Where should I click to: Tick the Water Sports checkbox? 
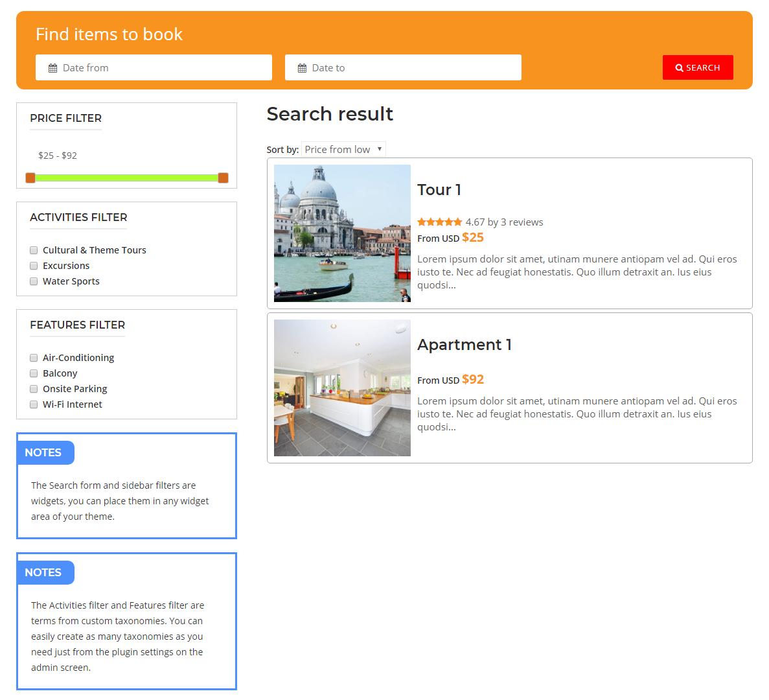point(34,281)
